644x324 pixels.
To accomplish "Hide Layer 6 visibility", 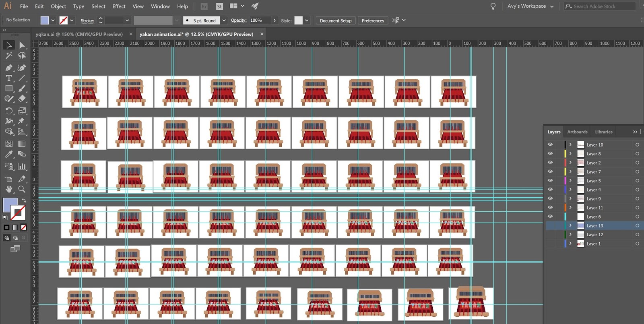I will (550, 217).
